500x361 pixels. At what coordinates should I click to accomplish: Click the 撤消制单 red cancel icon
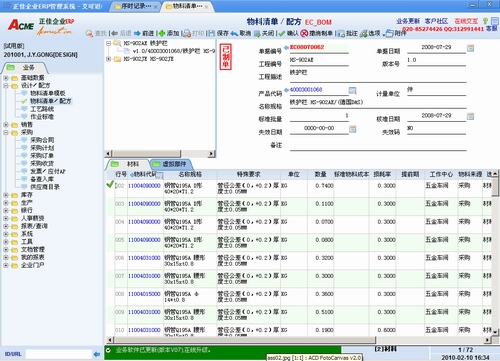304,33
